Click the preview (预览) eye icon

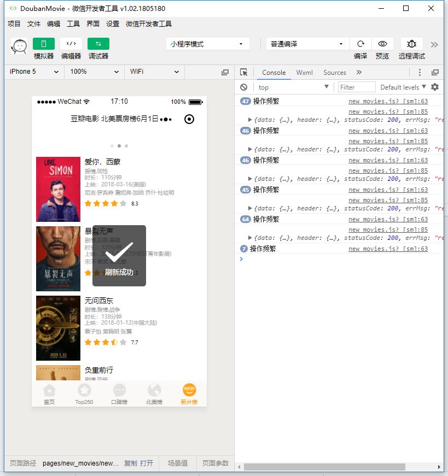pyautogui.click(x=382, y=44)
